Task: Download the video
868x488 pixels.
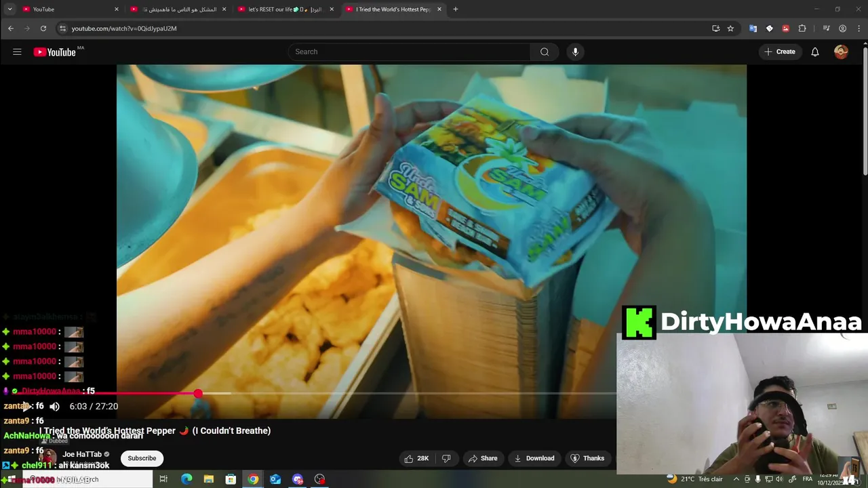Action: (534, 458)
